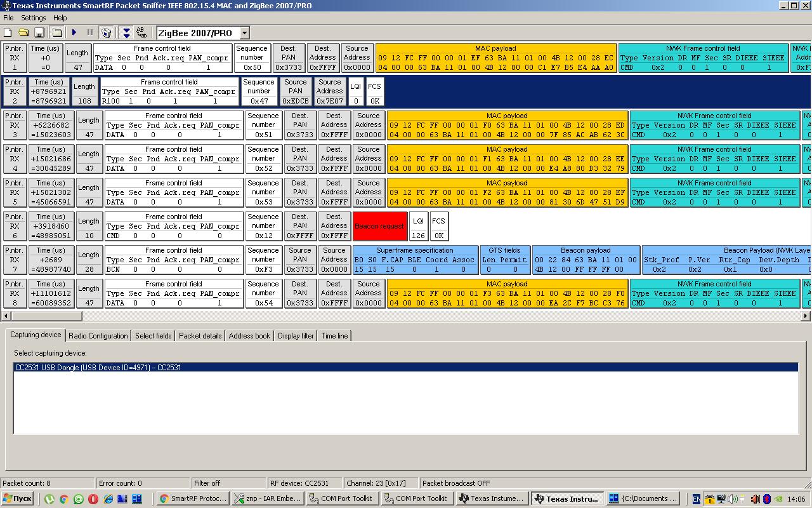Open the File menu

click(x=8, y=18)
